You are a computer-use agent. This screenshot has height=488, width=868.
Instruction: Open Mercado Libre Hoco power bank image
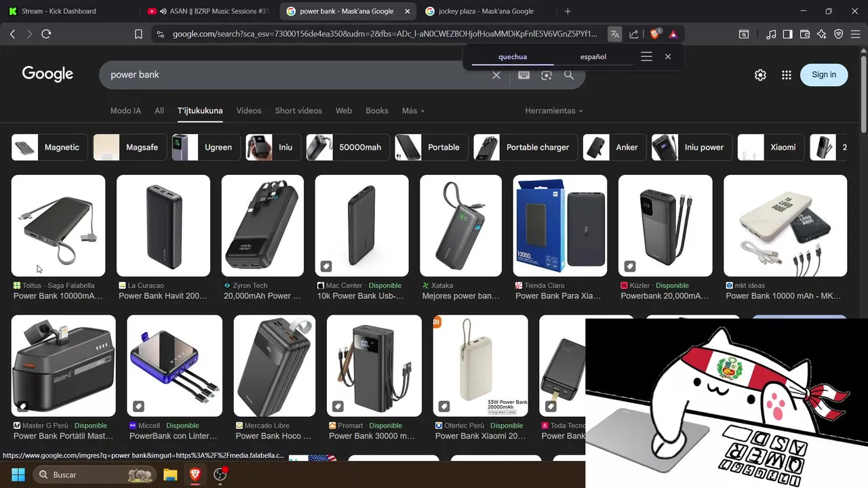275,365
